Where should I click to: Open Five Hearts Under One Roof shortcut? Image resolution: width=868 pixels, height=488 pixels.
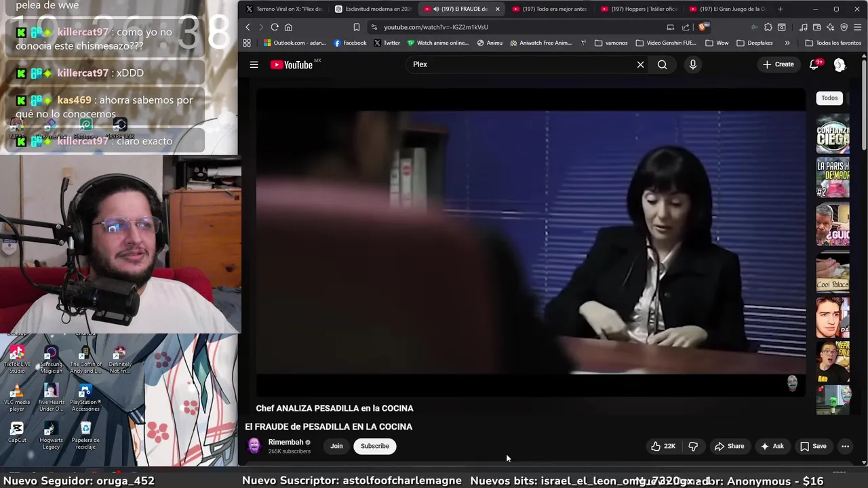point(51,398)
